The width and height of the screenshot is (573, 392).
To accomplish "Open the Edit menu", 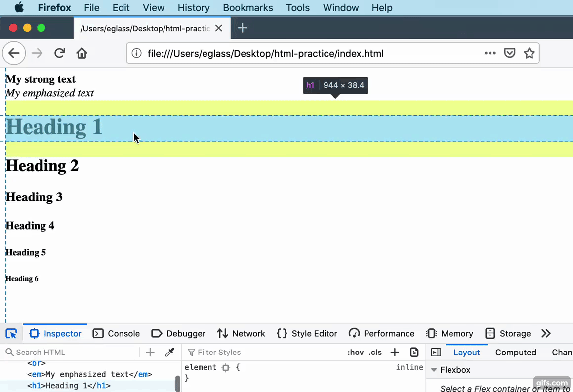I will [121, 8].
